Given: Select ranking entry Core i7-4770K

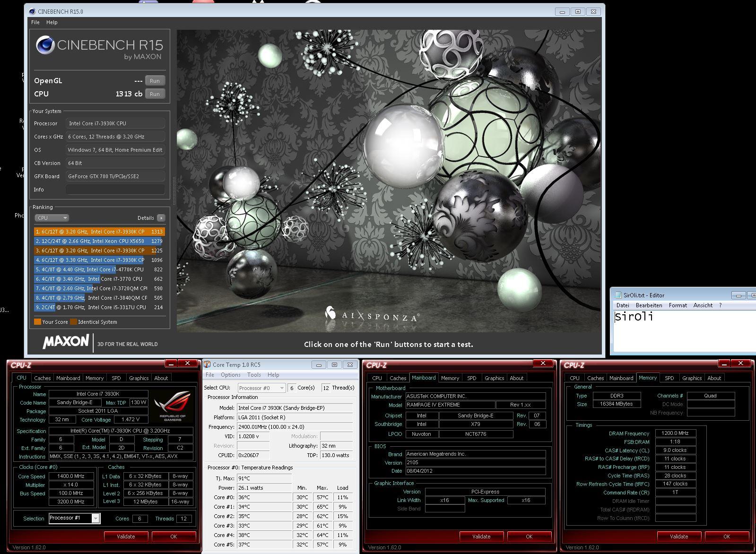Looking at the screenshot, I should point(99,269).
